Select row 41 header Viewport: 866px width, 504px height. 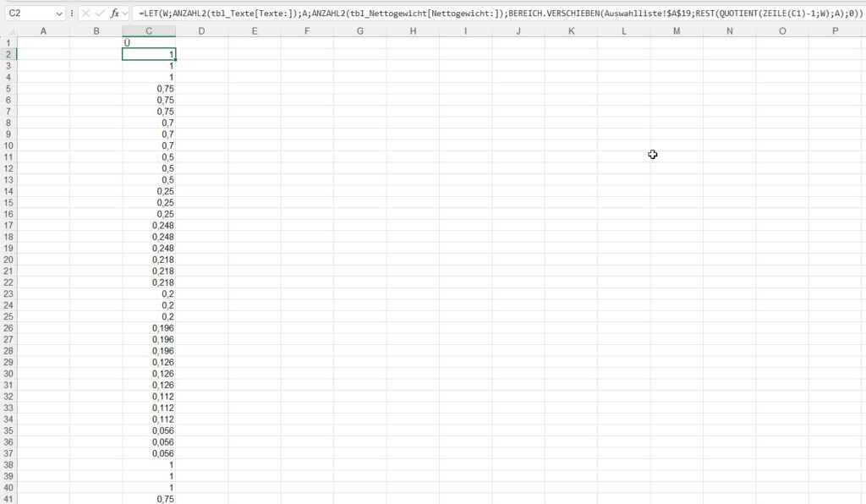(8, 499)
